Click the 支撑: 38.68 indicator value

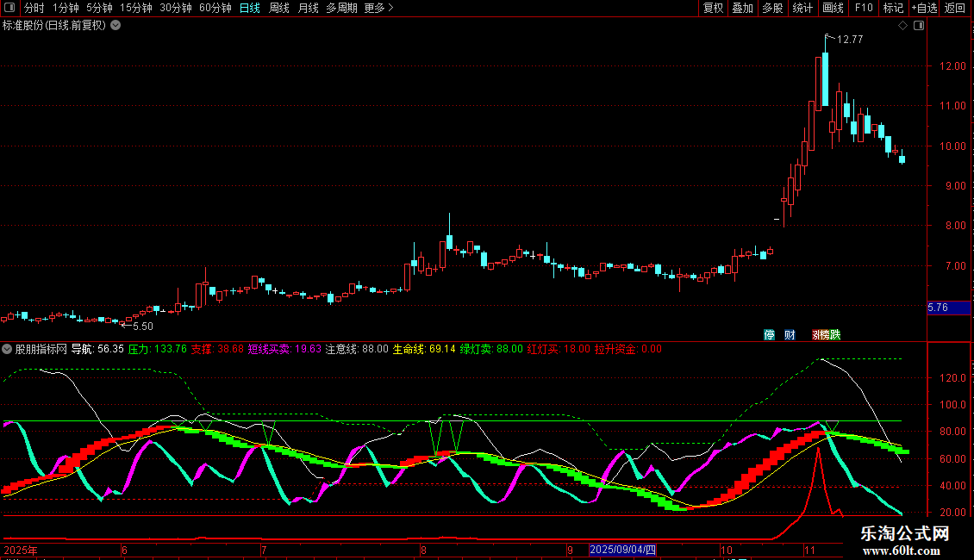(x=217, y=349)
